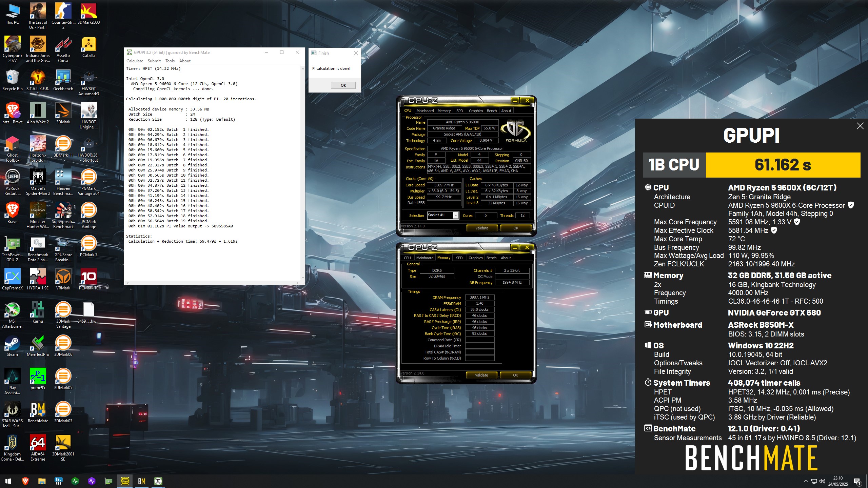Click OK in upper CPU-Z window

click(515, 228)
